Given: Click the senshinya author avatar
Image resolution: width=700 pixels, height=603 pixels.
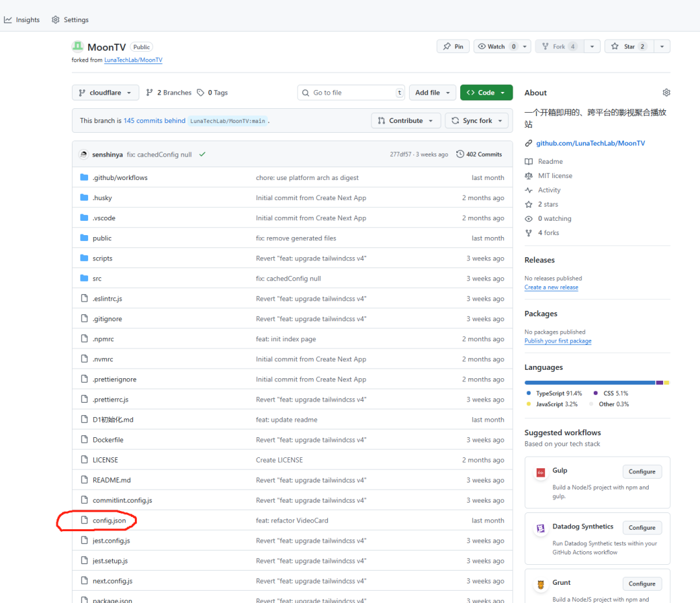Looking at the screenshot, I should (84, 155).
